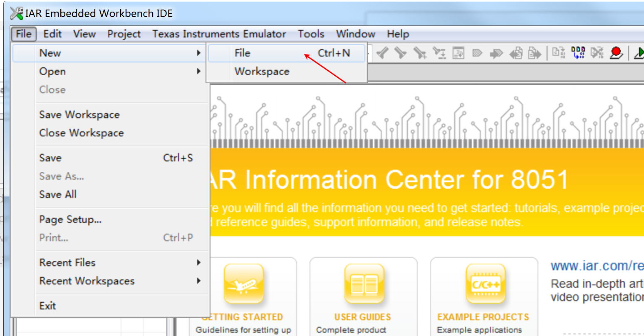The width and height of the screenshot is (644, 336).
Task: Open the Edit menu
Action: tap(52, 34)
